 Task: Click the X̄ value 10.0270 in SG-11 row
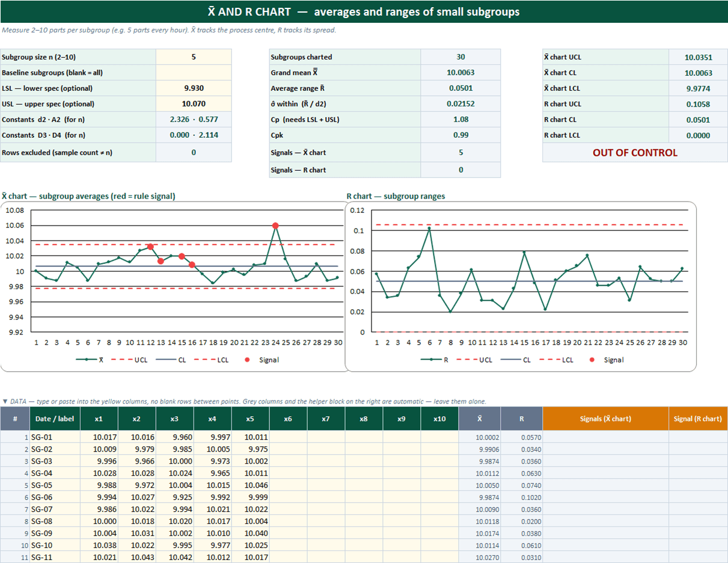[480, 558]
